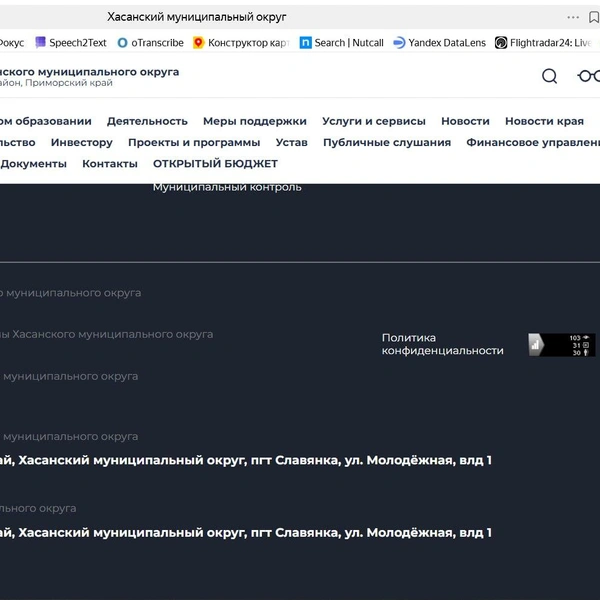Open the Контакты menu item
The image size is (600, 600).
point(110,164)
